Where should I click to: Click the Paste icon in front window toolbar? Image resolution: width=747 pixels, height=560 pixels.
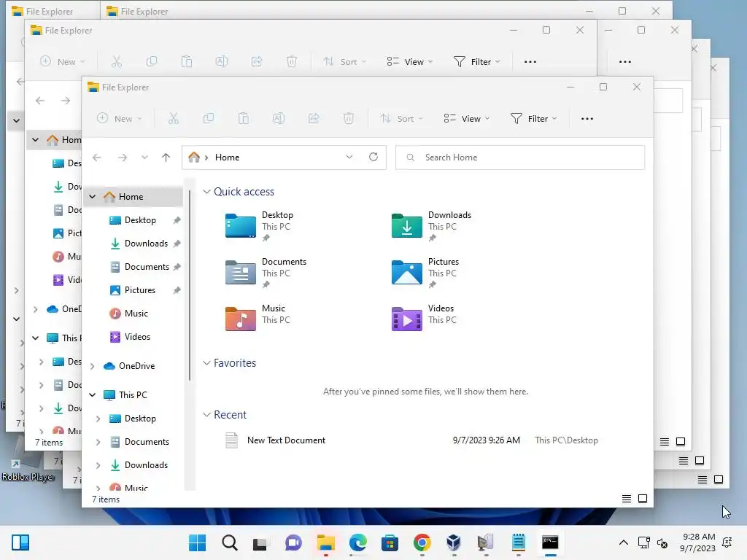(x=244, y=119)
